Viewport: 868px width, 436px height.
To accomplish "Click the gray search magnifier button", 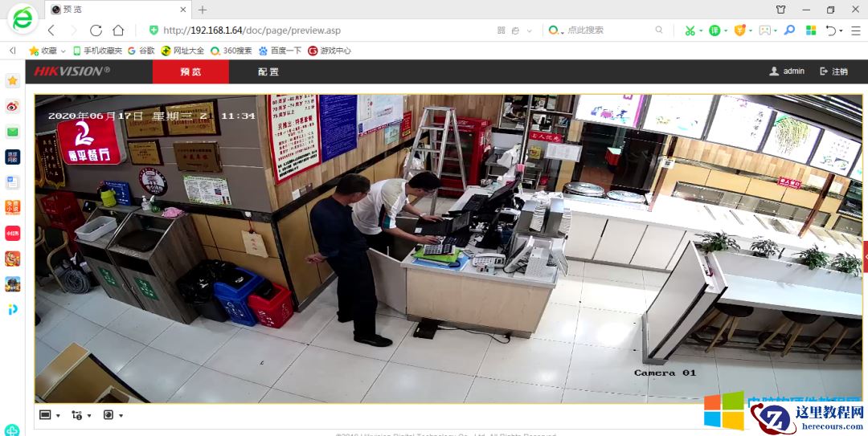I will (659, 30).
